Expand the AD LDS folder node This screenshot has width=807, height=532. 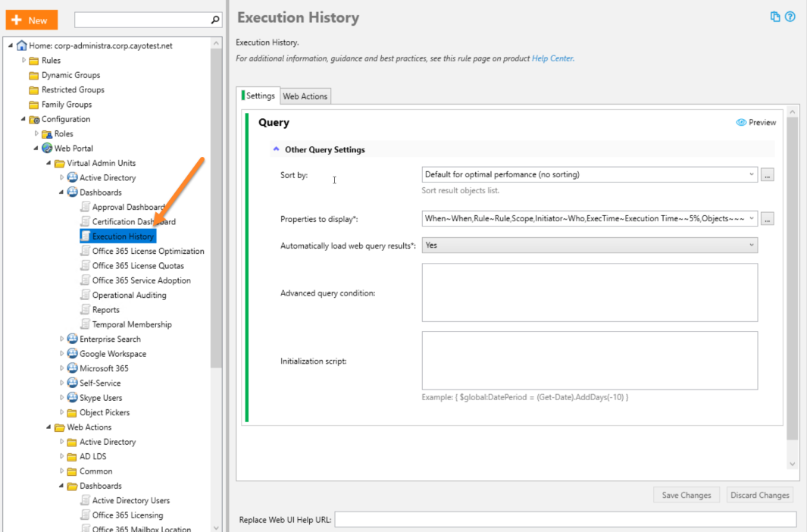[62, 456]
